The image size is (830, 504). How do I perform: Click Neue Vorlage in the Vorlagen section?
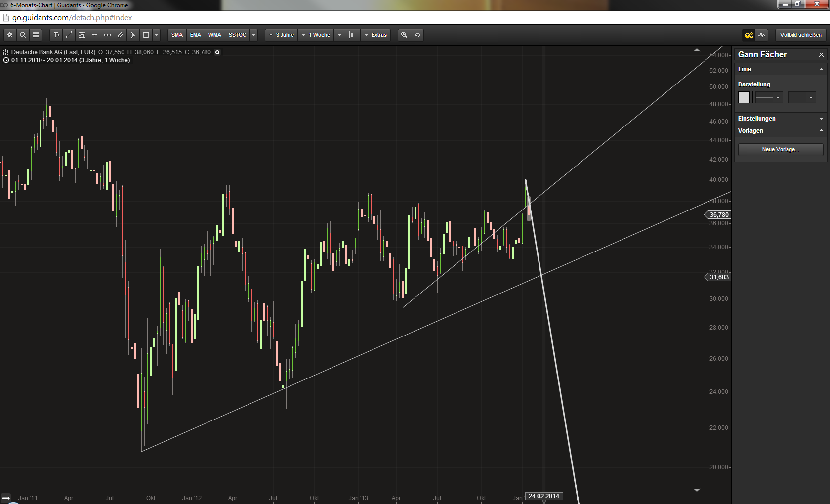point(780,149)
